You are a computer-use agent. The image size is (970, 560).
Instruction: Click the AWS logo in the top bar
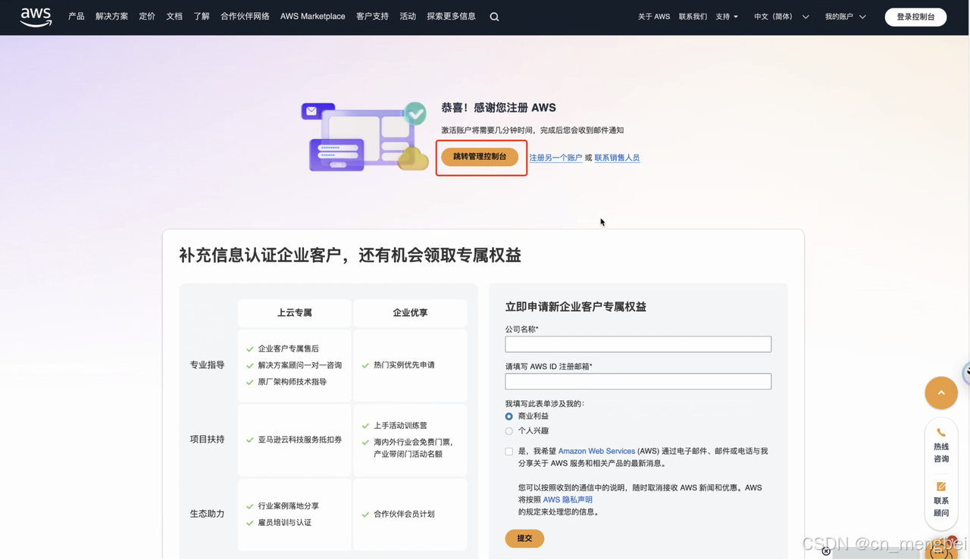click(x=35, y=16)
